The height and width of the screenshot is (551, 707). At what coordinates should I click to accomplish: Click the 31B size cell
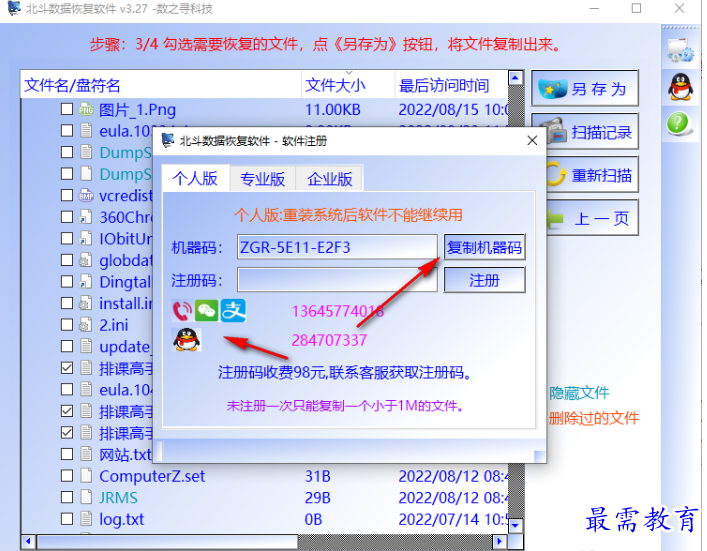click(318, 476)
